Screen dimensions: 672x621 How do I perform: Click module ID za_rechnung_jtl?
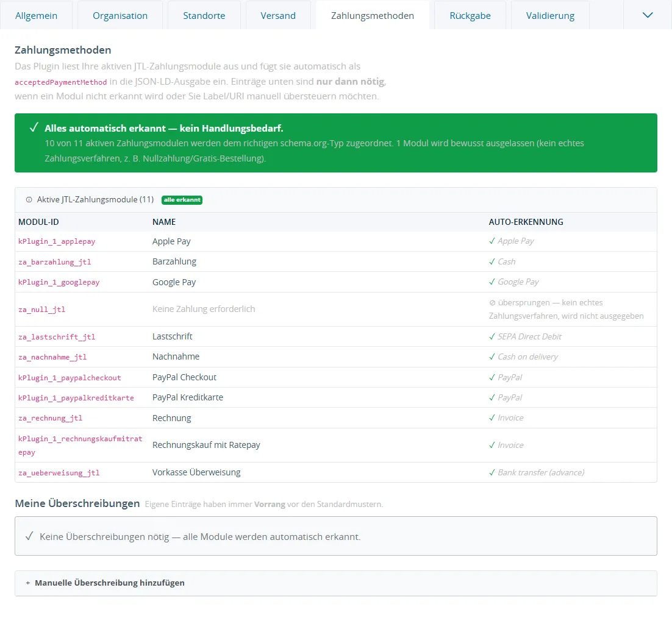(50, 418)
